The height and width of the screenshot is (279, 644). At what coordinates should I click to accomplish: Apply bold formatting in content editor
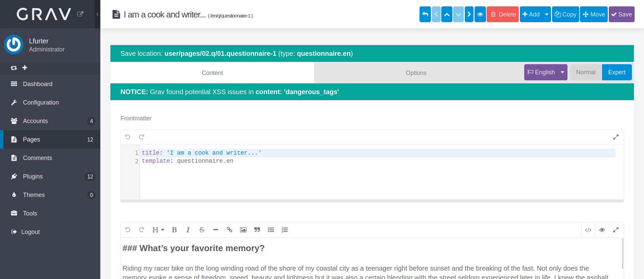(x=174, y=230)
